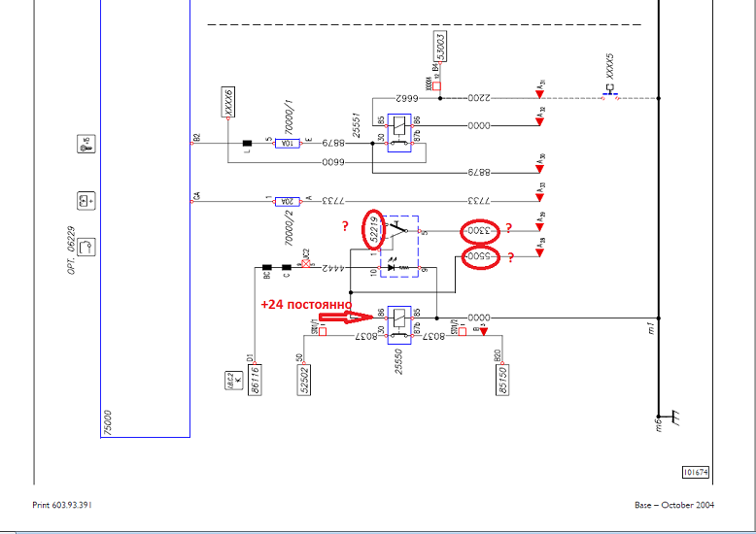
Task: Click the A.B.C.2 K box icon
Action: coord(234,381)
